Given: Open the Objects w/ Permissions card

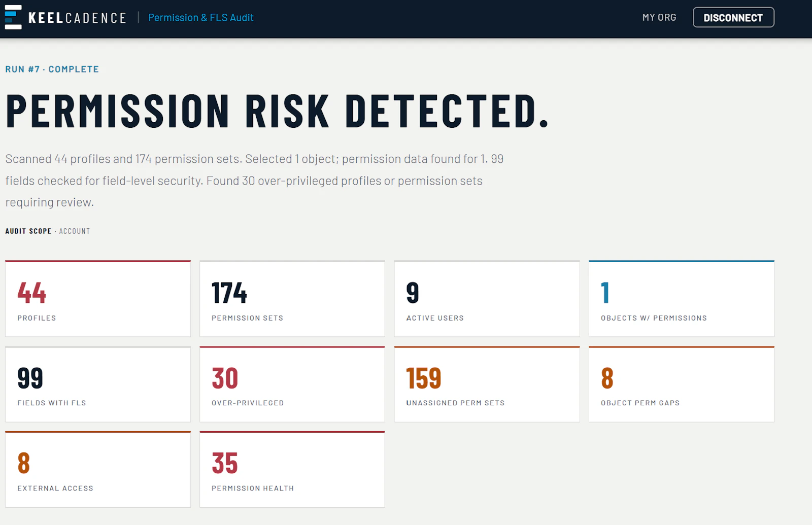Looking at the screenshot, I should [x=682, y=299].
